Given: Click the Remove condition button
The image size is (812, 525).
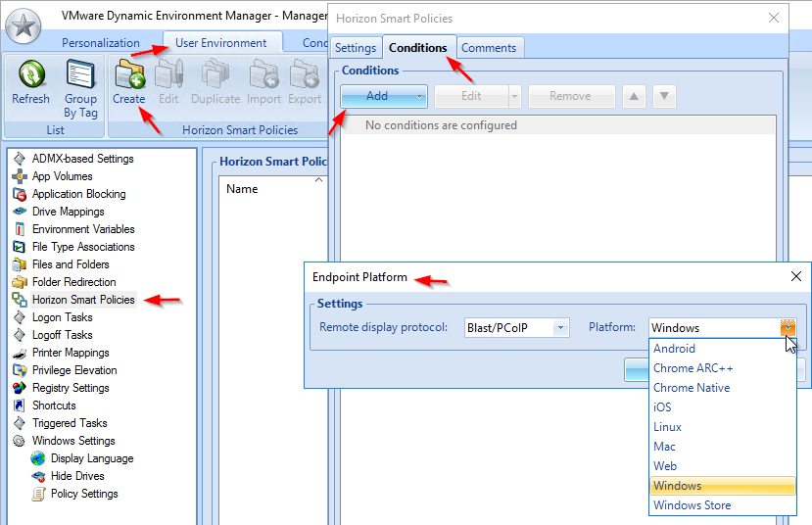Looking at the screenshot, I should click(x=571, y=96).
